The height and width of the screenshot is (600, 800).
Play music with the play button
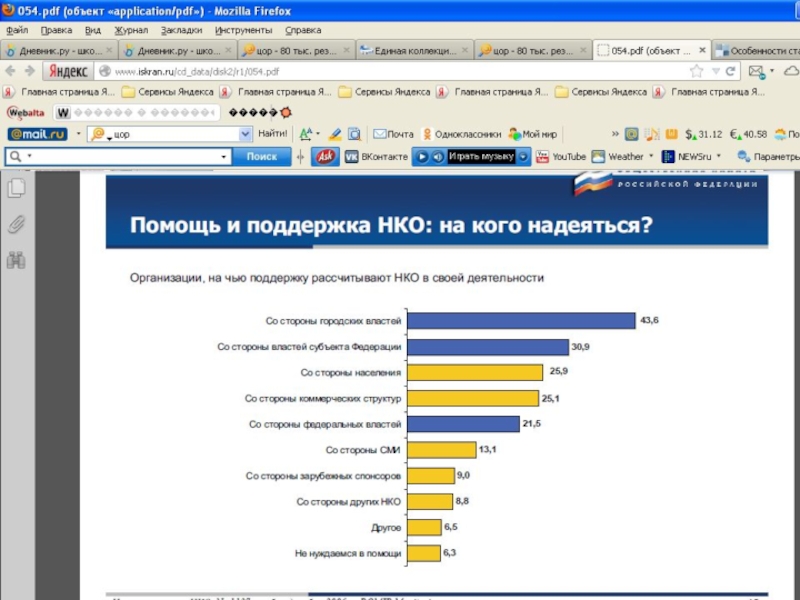[422, 157]
